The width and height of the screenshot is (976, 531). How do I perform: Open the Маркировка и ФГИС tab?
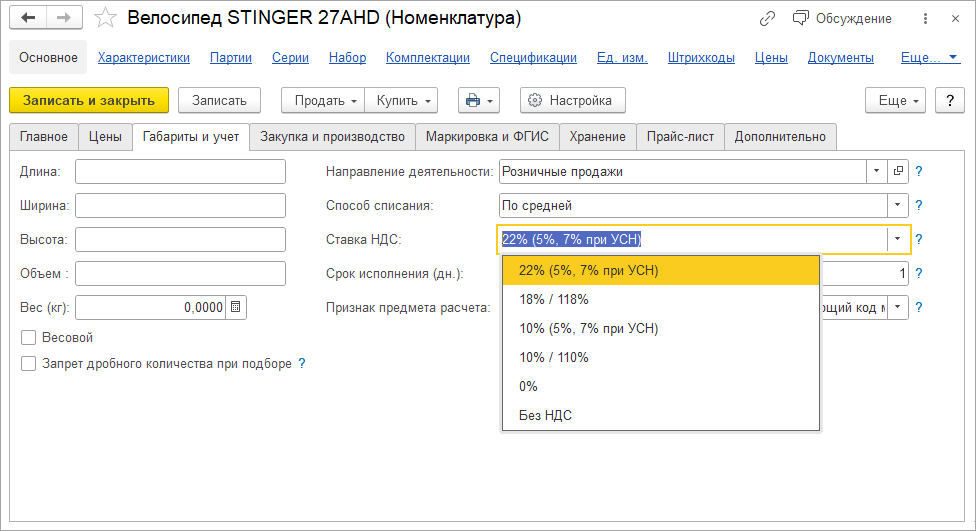487,136
